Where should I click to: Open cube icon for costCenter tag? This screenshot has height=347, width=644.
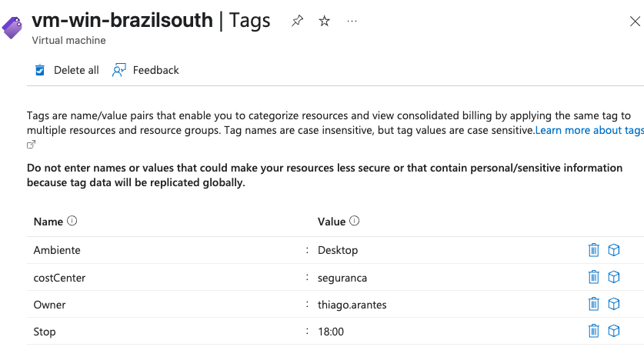613,277
